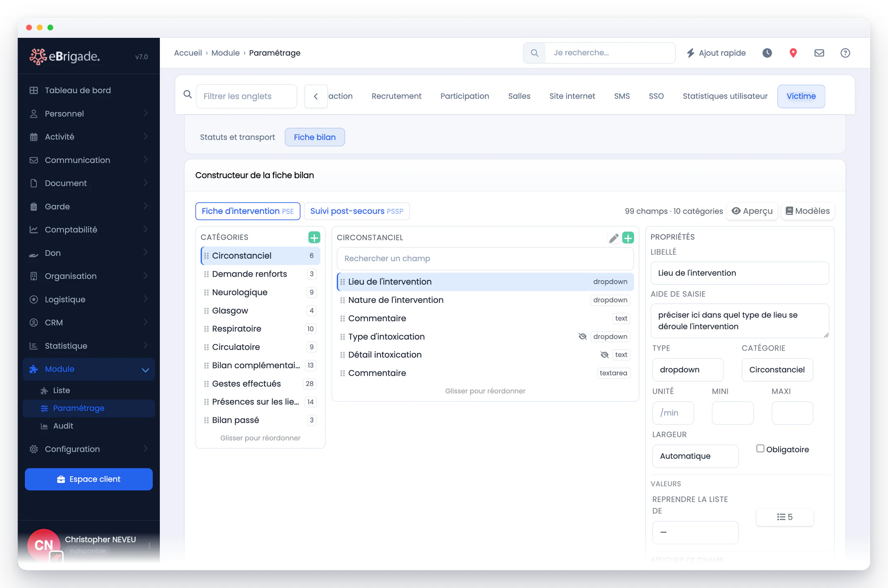
Task: Switch to Statuts et transport sub-tab
Action: click(237, 137)
